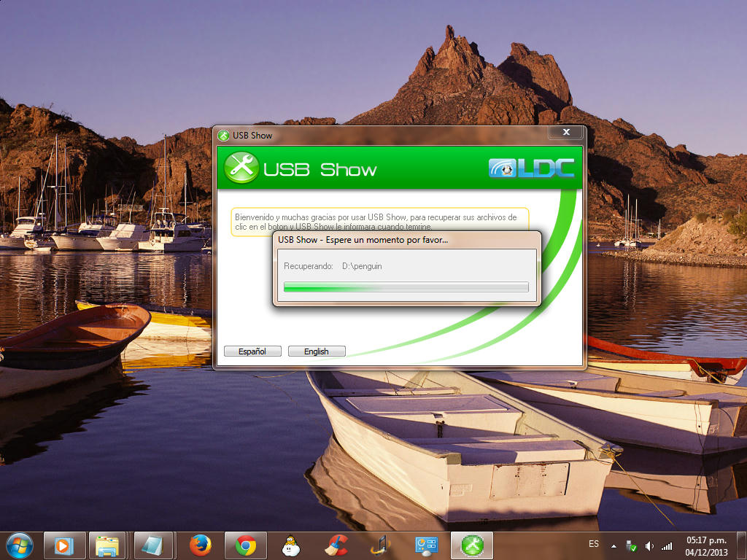Click the USB Show title bar icon

pos(224,136)
